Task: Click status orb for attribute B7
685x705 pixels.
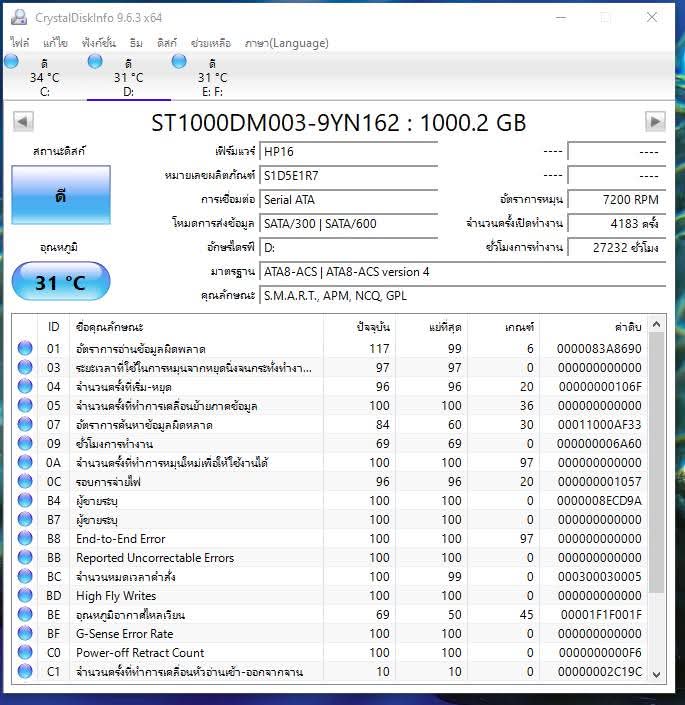Action: [25, 519]
